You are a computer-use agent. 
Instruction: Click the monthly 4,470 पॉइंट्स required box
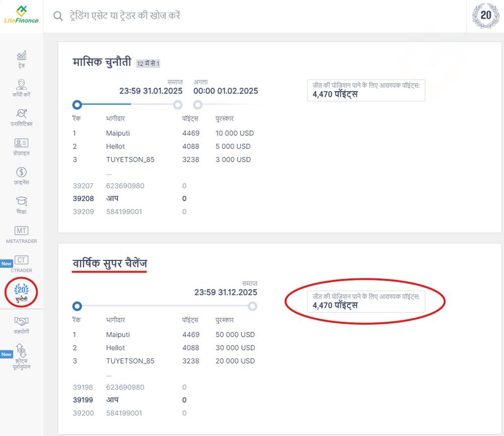click(x=366, y=91)
